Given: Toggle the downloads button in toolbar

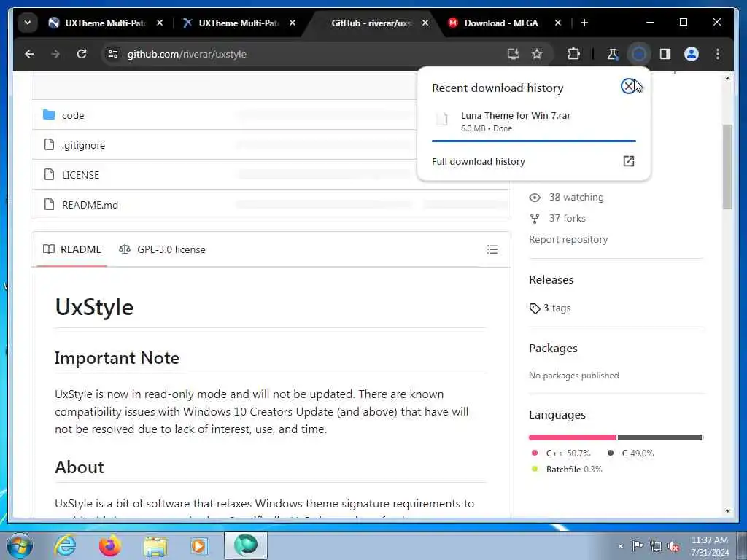Looking at the screenshot, I should 639,54.
